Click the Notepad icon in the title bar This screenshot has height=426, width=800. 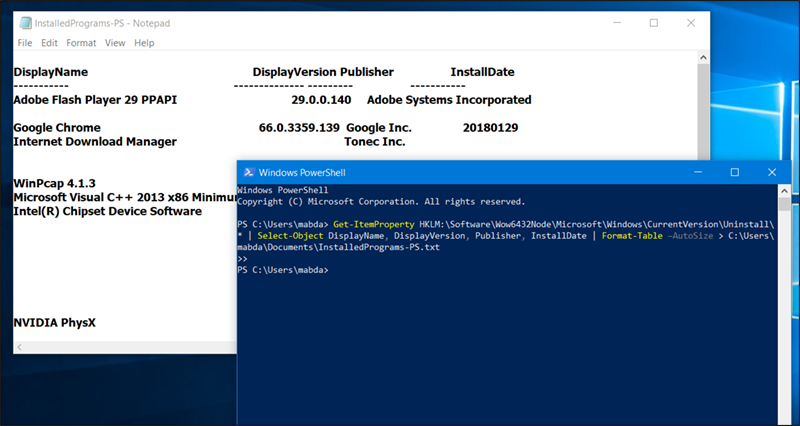[x=24, y=23]
